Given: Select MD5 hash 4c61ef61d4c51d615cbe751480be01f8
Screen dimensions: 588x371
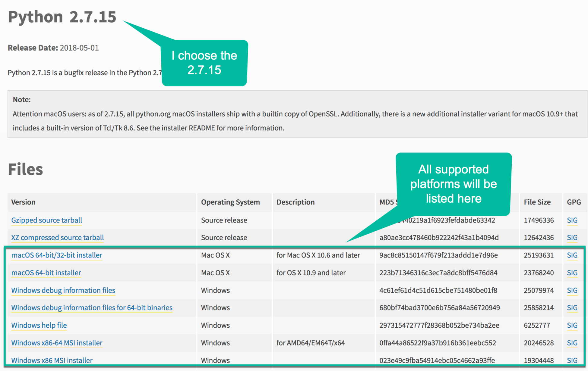Looking at the screenshot, I should tap(438, 290).
